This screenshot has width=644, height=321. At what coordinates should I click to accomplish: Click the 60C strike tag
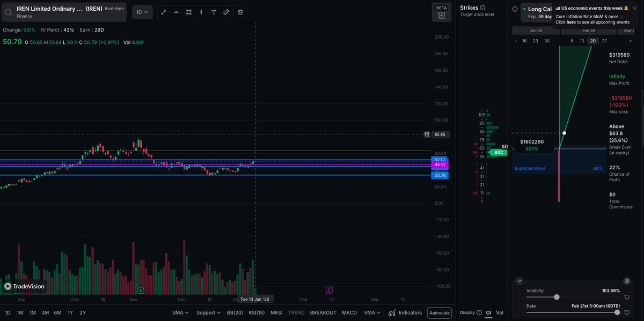coord(497,153)
